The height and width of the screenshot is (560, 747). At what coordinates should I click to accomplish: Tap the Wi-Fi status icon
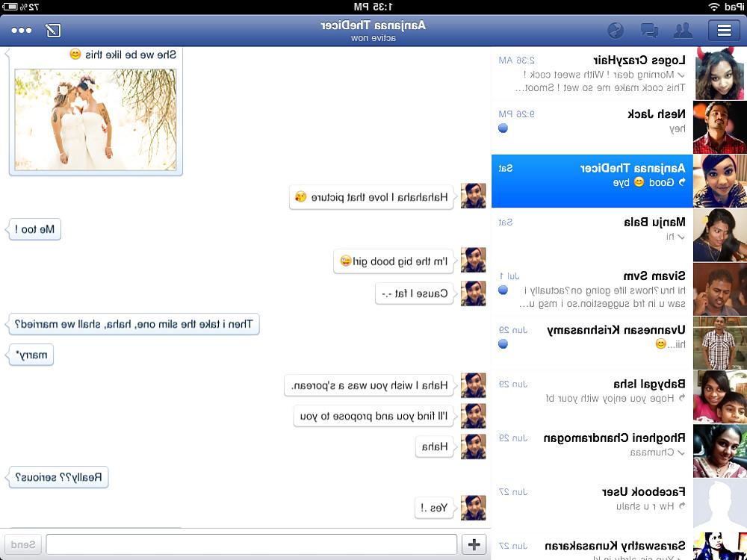(x=713, y=7)
